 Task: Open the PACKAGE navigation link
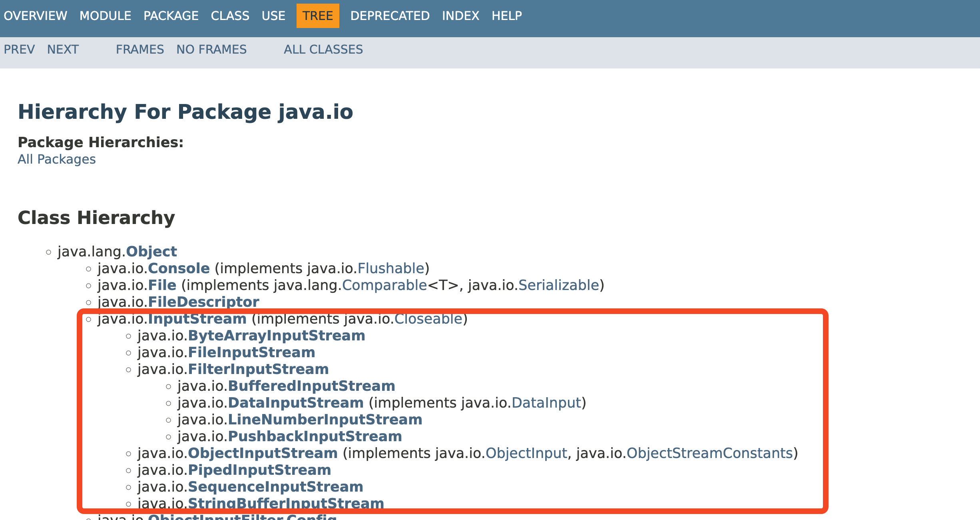click(171, 16)
